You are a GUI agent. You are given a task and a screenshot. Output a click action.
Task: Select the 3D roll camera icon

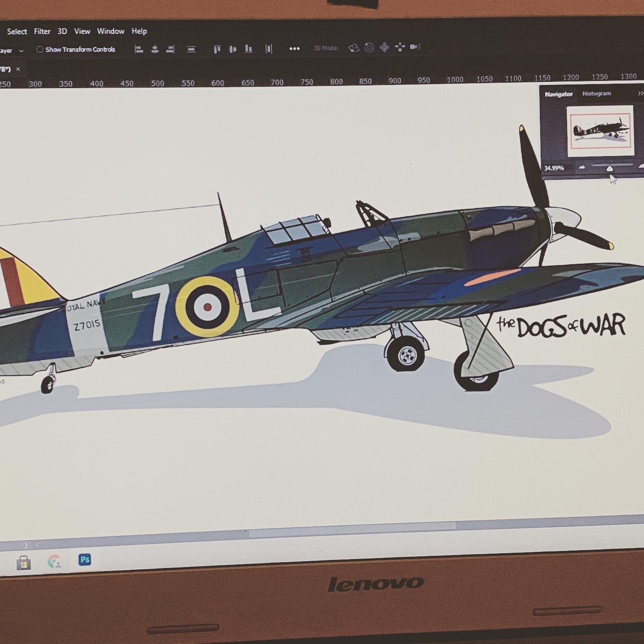click(369, 47)
